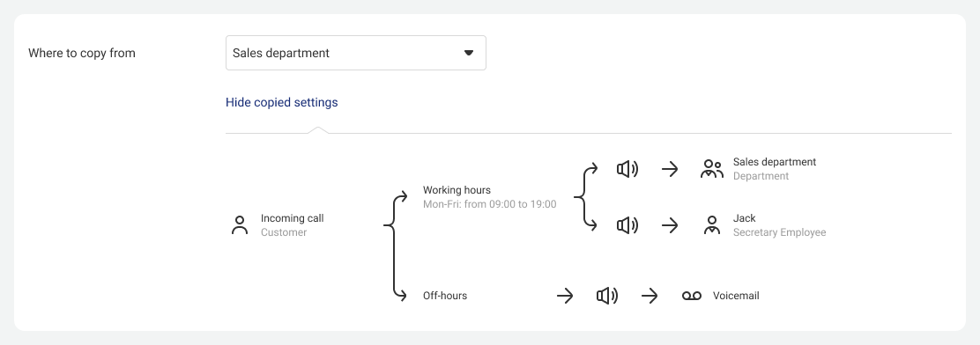The height and width of the screenshot is (345, 980).
Task: Click the Mon-Fri schedule text
Action: point(490,204)
